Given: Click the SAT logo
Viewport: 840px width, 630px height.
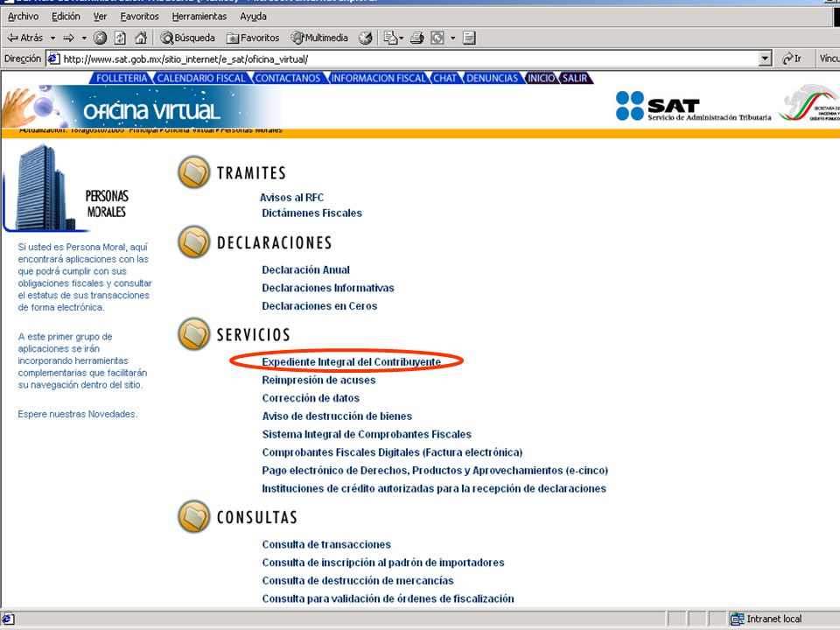Looking at the screenshot, I should pyautogui.click(x=693, y=106).
